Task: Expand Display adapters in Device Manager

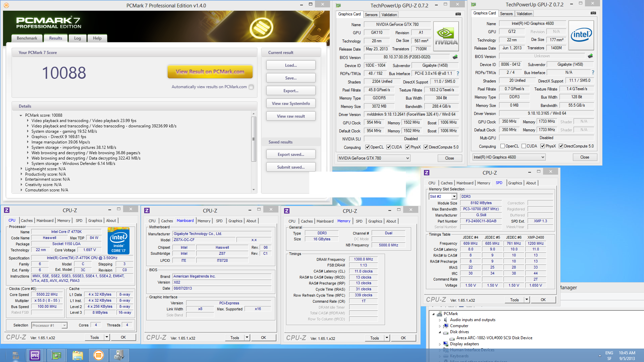Action: tap(440, 344)
